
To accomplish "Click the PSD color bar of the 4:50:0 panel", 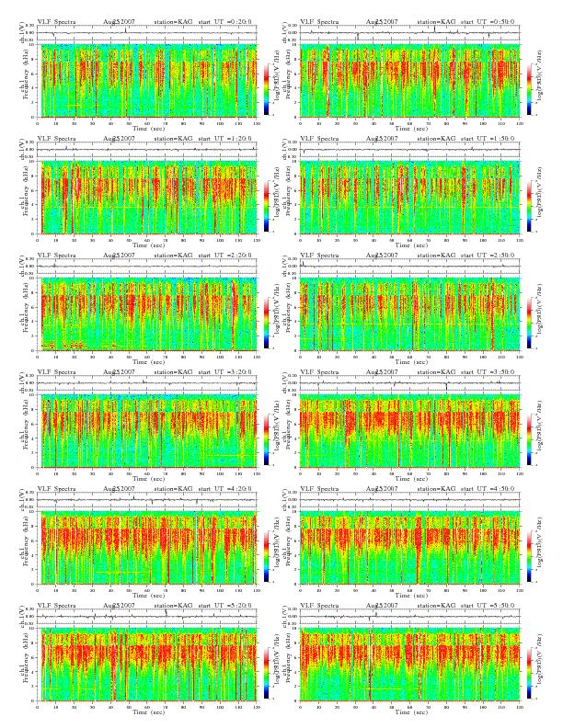I will tap(530, 556).
